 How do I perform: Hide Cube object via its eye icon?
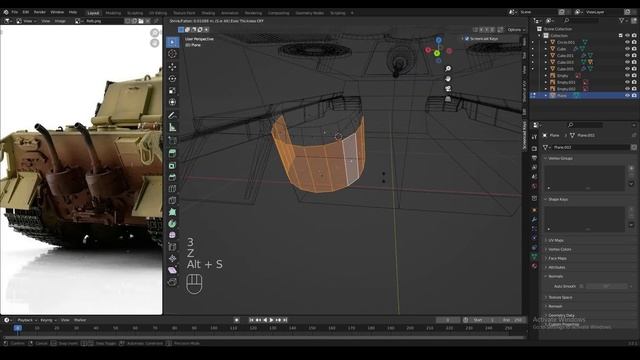click(627, 49)
